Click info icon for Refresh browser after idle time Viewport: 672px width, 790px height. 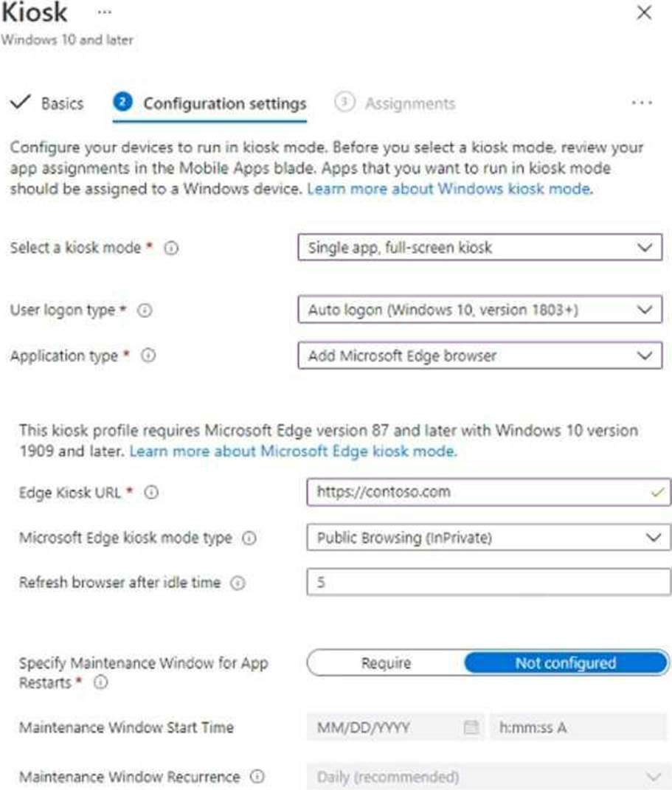pos(238,583)
